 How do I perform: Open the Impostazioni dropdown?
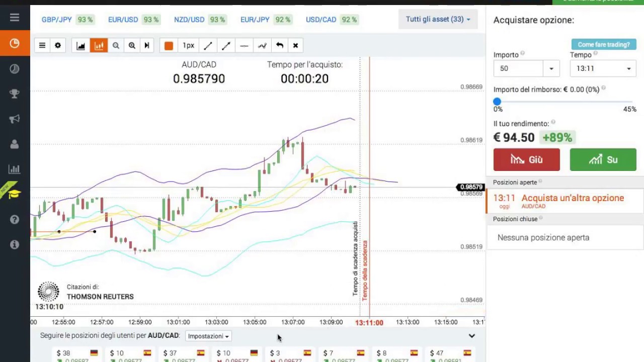click(x=208, y=336)
